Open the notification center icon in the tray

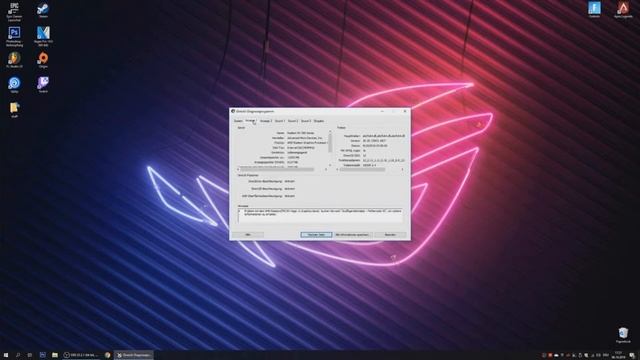tap(632, 355)
